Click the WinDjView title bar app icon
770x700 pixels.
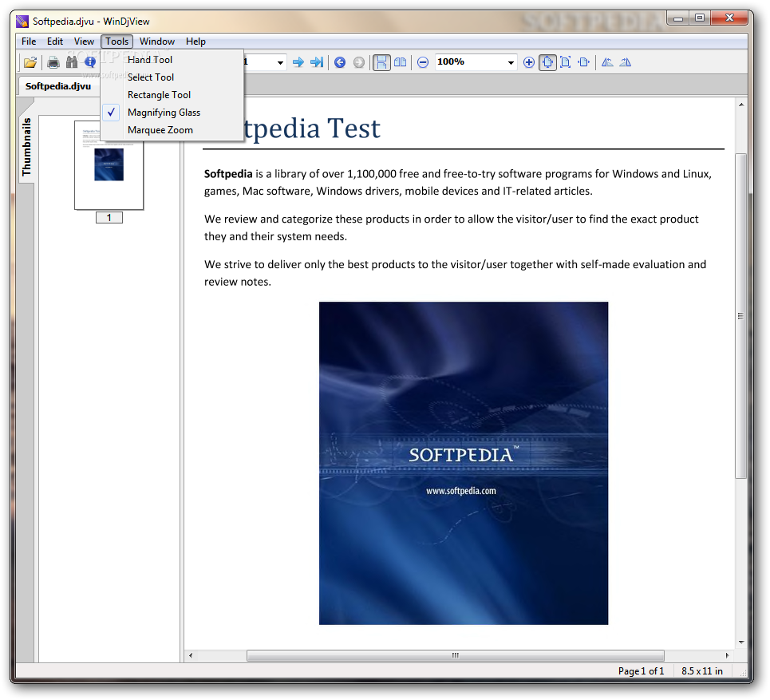[22, 21]
